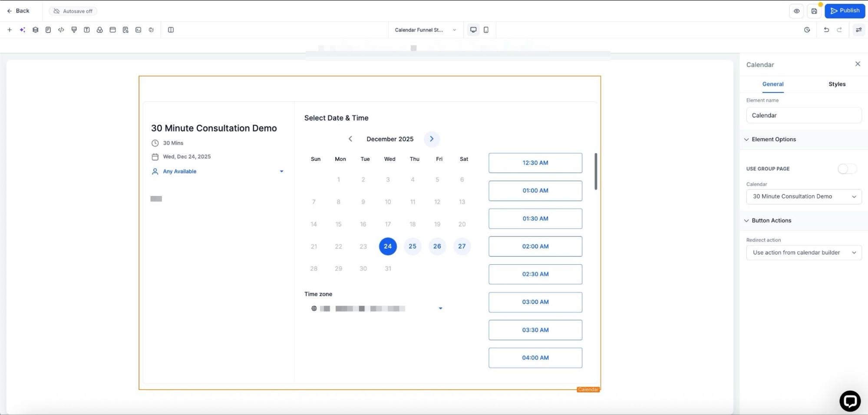Click the Publish button
The height and width of the screenshot is (415, 868).
[845, 11]
